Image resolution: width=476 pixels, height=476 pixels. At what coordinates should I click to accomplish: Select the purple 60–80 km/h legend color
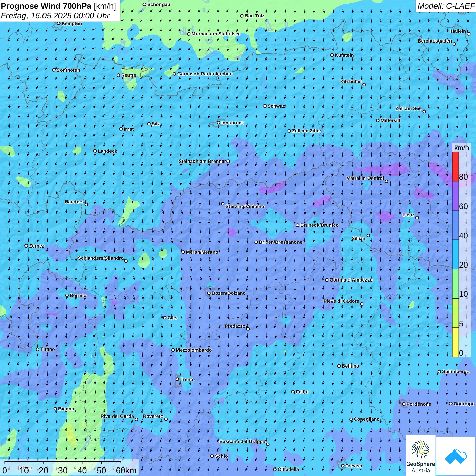(455, 196)
